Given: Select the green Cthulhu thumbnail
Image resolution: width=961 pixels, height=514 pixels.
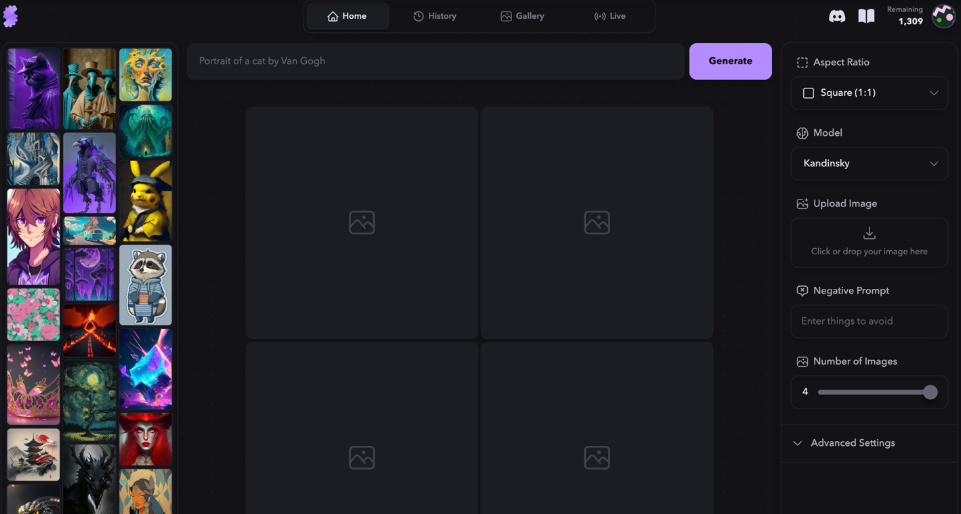Looking at the screenshot, I should (145, 131).
